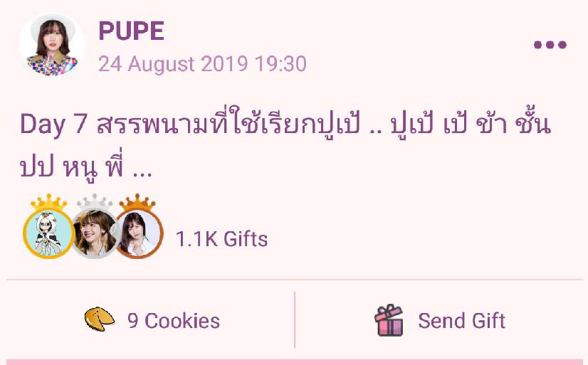Tap the bronze crown above third gifter

point(137,202)
